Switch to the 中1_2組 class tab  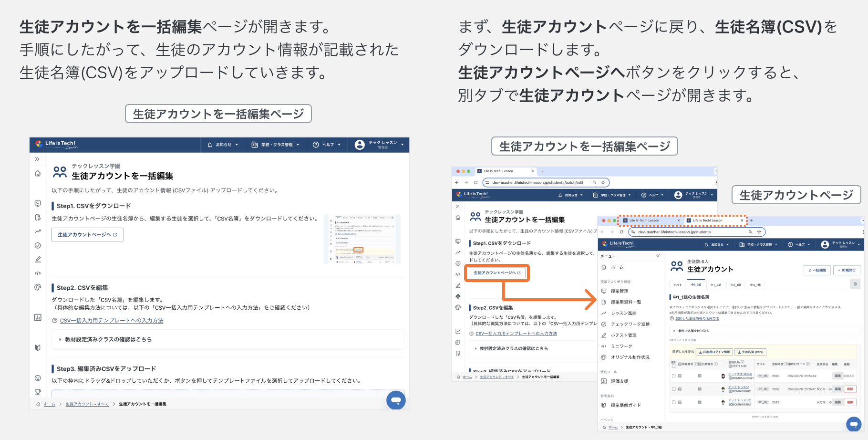coord(715,285)
